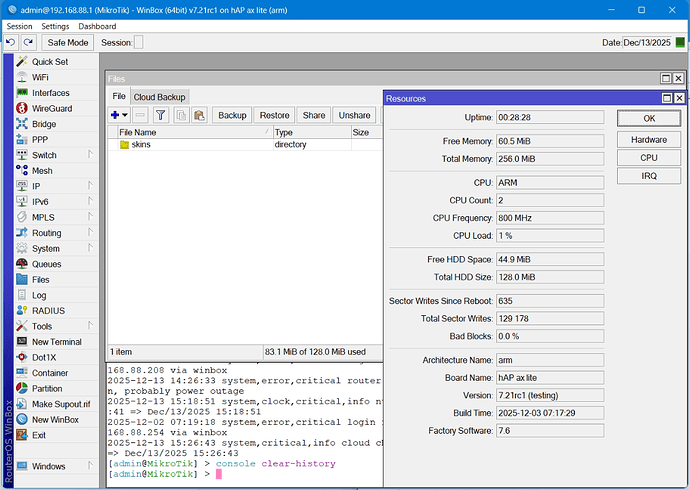The height and width of the screenshot is (490, 690).
Task: Select the skins directory row
Action: (x=245, y=145)
